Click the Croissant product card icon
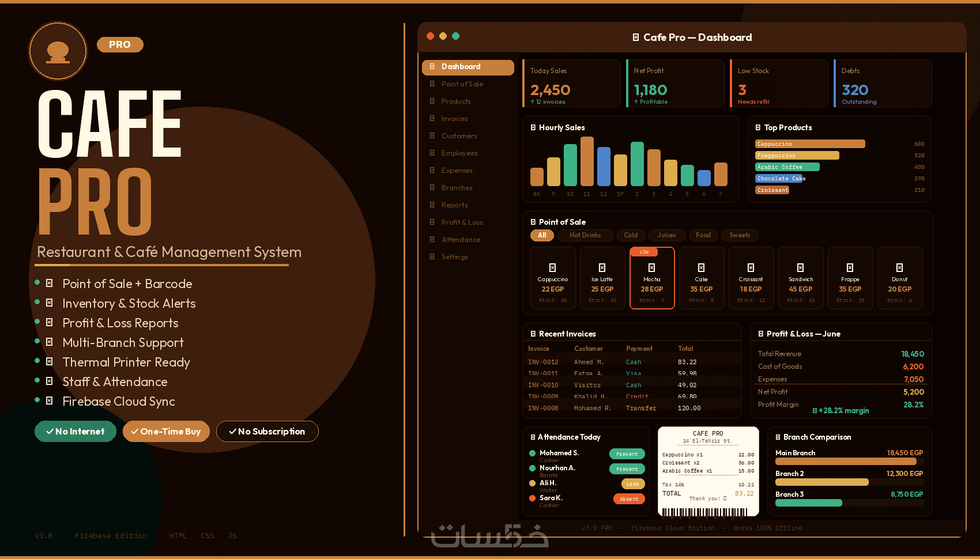Viewport: 980px width, 559px height. click(x=751, y=267)
